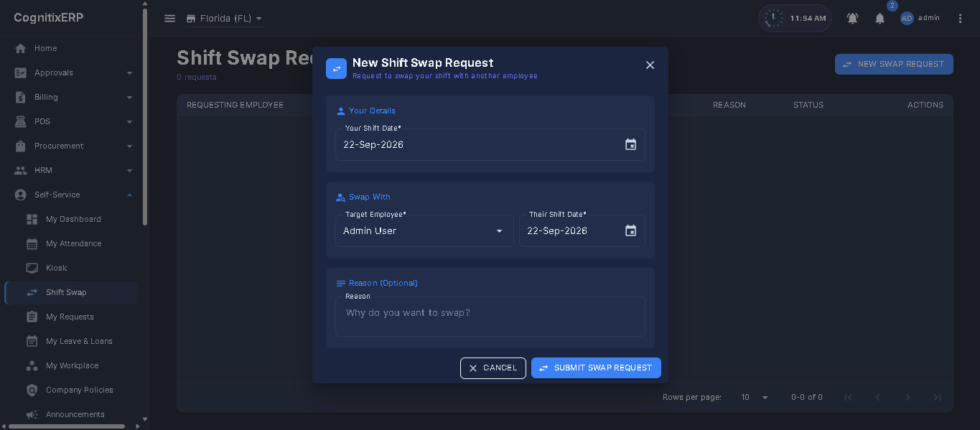
Task: Click the CognitixERP logo text
Action: pos(49,17)
